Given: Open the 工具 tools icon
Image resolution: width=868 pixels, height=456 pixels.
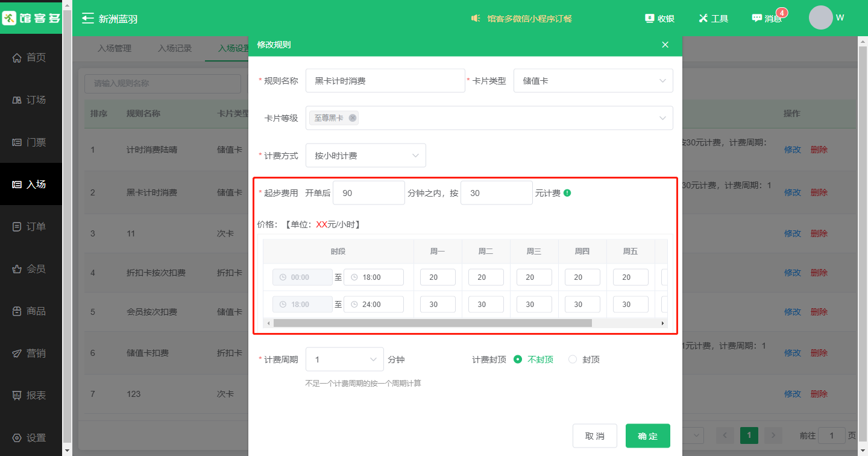Looking at the screenshot, I should coord(703,18).
